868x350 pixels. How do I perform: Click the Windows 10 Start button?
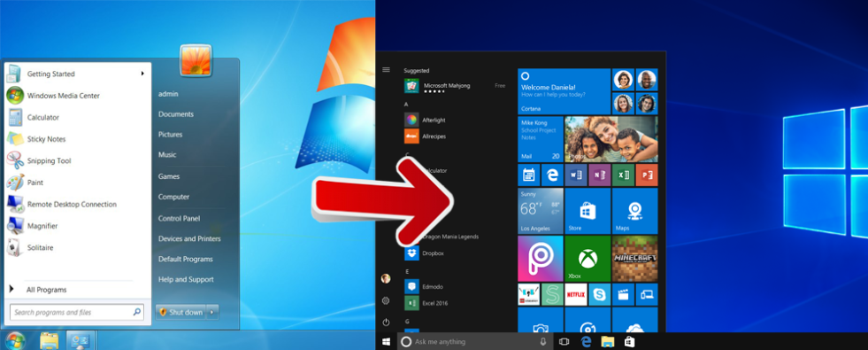coord(386,342)
